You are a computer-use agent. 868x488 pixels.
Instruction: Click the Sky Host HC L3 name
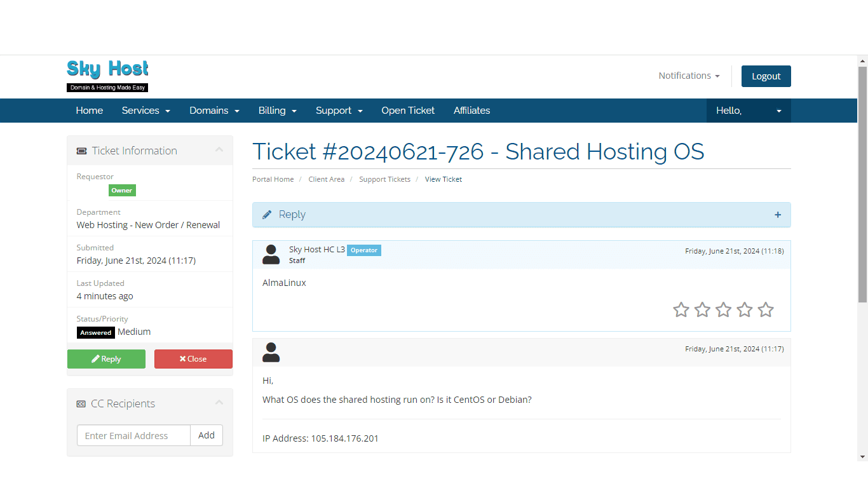pos(317,250)
